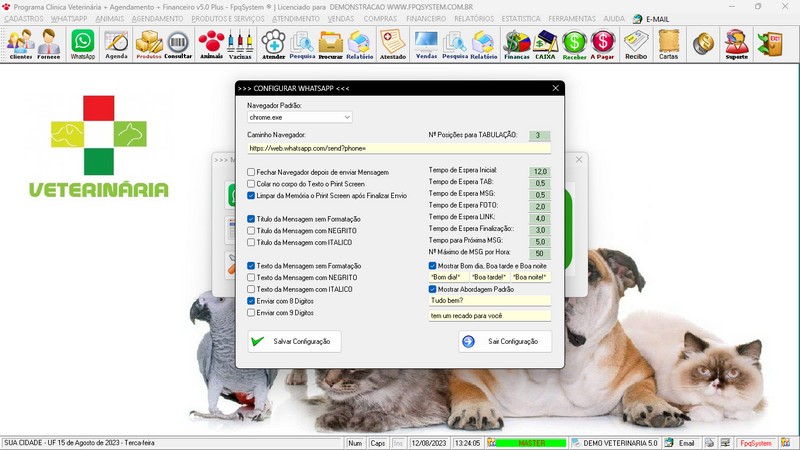This screenshot has width=800, height=450.
Task: Open the Cartas scroll icon
Action: (x=668, y=44)
